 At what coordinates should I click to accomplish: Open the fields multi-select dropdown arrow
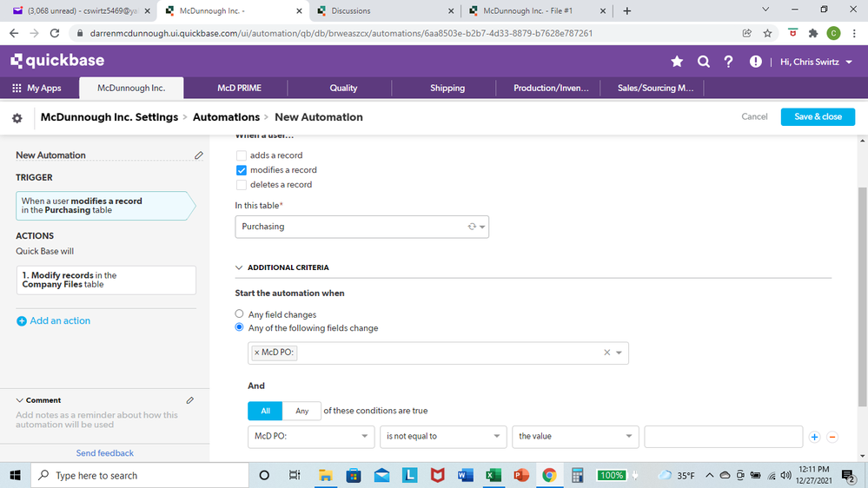pos(619,353)
